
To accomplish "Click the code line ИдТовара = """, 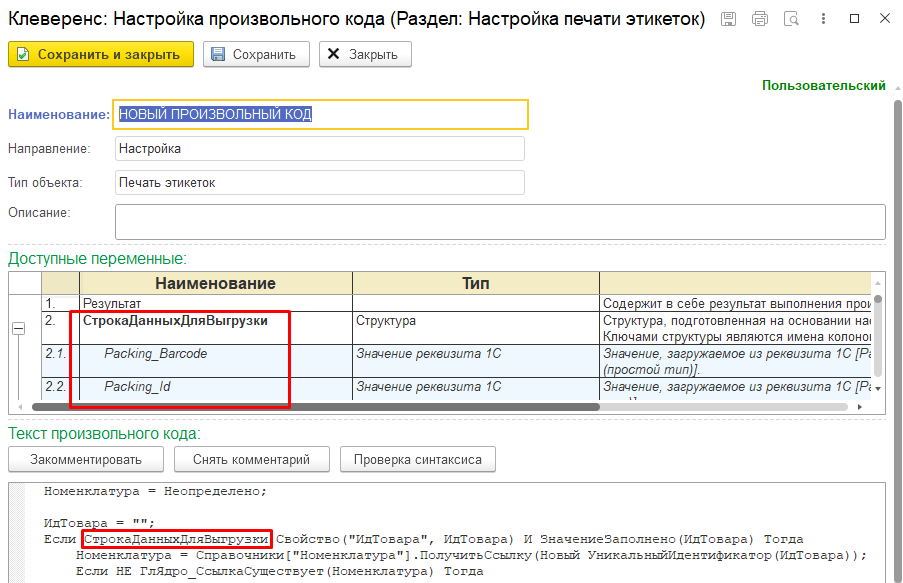I will [100, 523].
